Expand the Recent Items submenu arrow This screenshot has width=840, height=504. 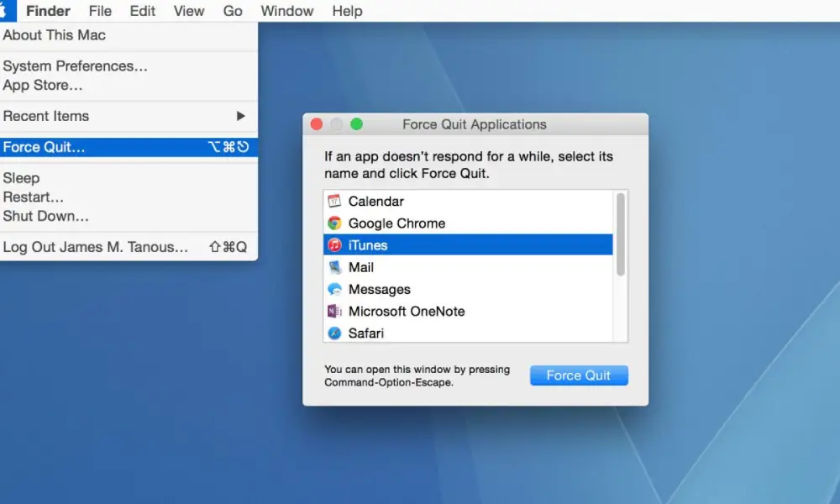pyautogui.click(x=240, y=116)
